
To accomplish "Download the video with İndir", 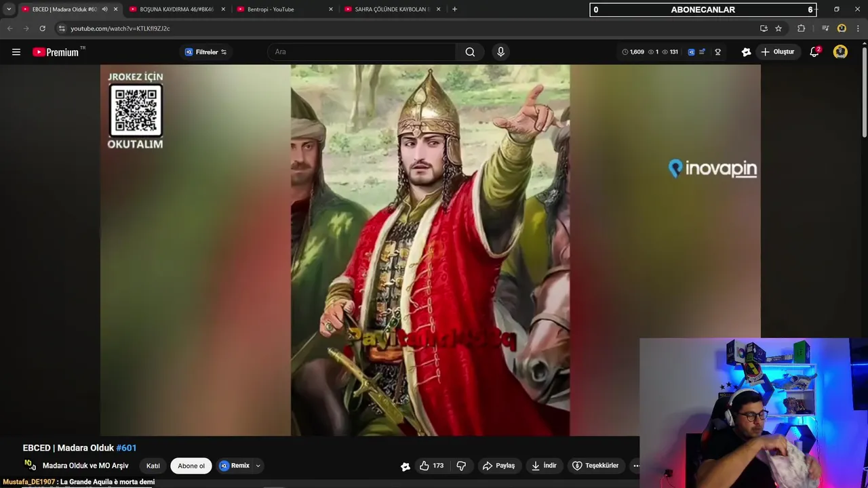I will 544,466.
